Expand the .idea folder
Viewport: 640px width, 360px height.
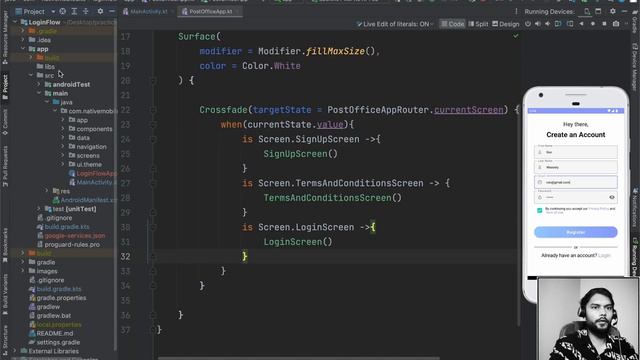coord(23,40)
